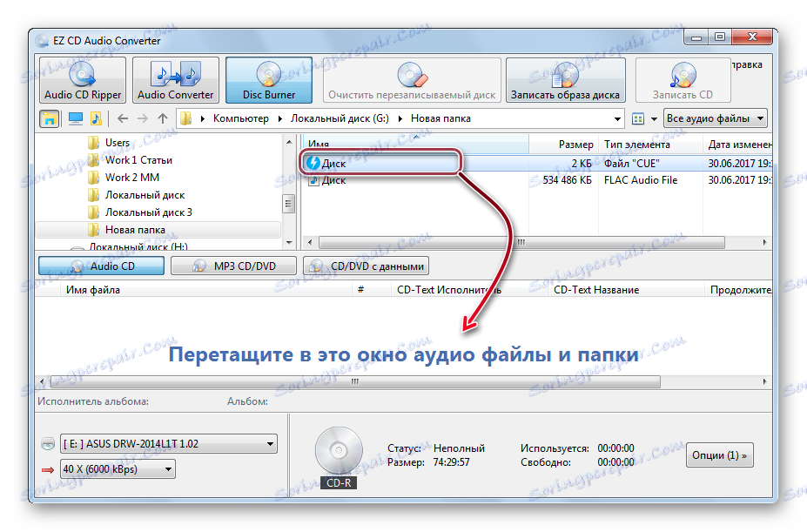
Task: Click track list horizontal scrollbar thumb
Action: [354, 381]
